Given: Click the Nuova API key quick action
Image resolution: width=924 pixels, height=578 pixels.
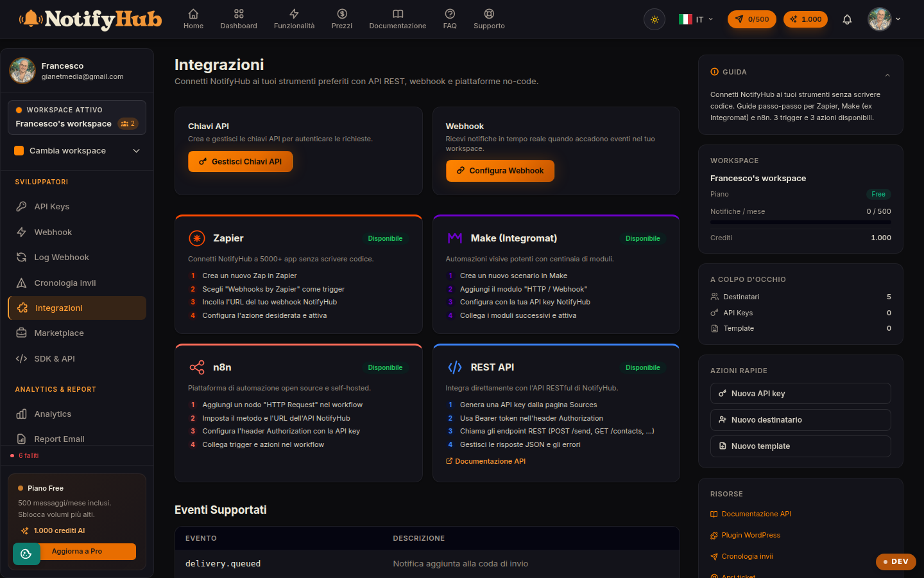Looking at the screenshot, I should point(801,394).
